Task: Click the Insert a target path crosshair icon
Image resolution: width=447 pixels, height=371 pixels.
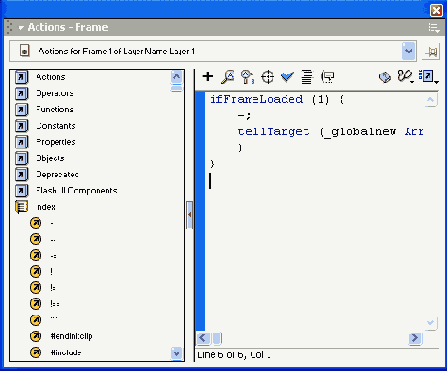Action: tap(267, 77)
